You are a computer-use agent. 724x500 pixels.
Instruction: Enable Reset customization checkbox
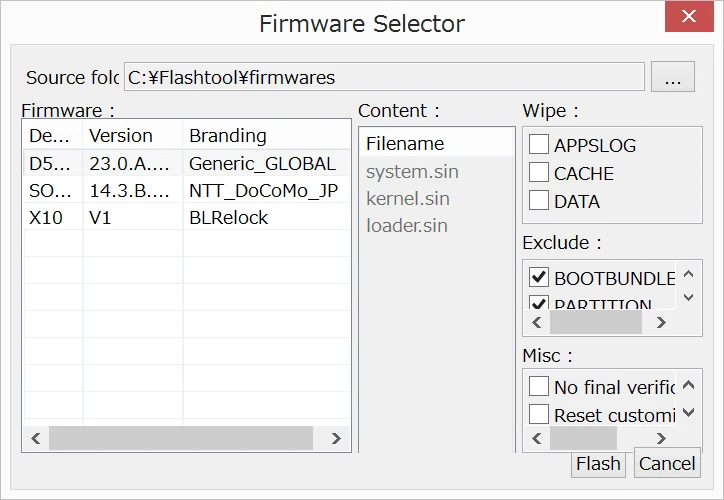click(539, 414)
